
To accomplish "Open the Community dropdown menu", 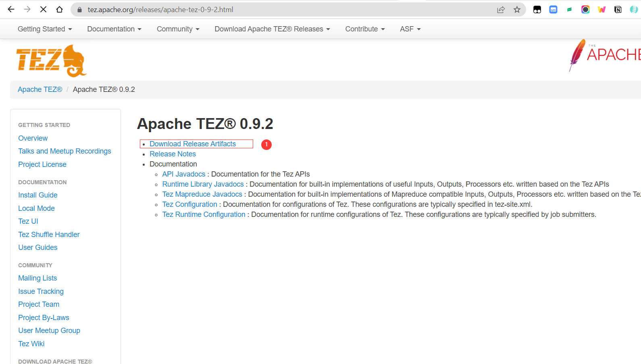I will tap(178, 29).
